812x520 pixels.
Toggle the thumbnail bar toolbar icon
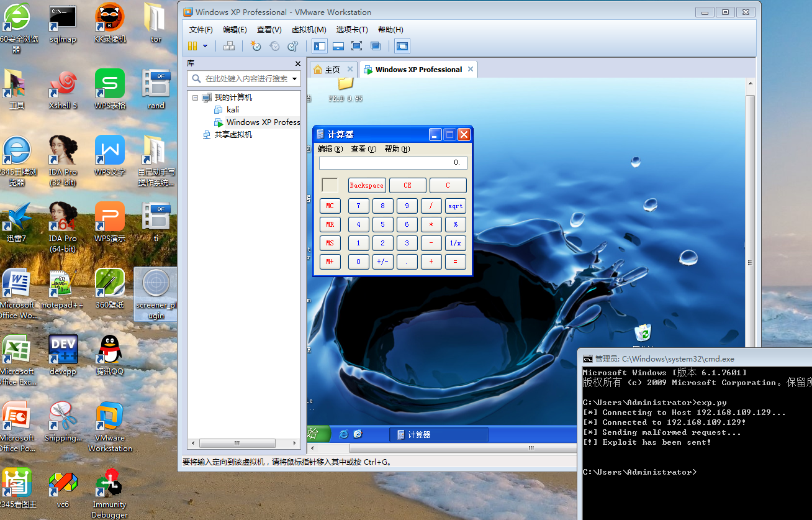click(338, 46)
